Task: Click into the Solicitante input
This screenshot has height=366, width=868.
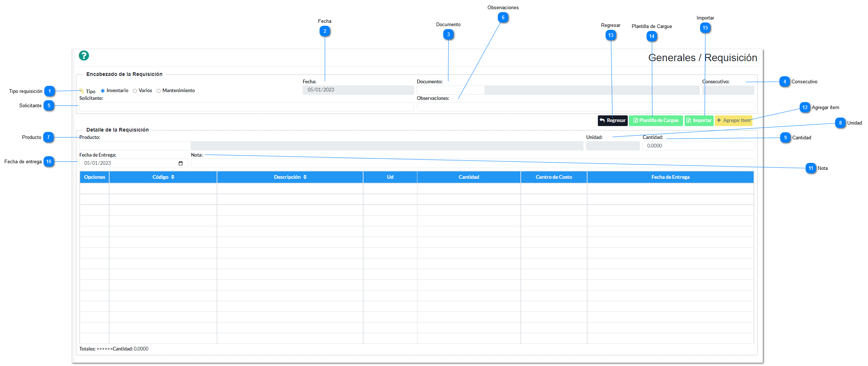Action: pos(246,107)
